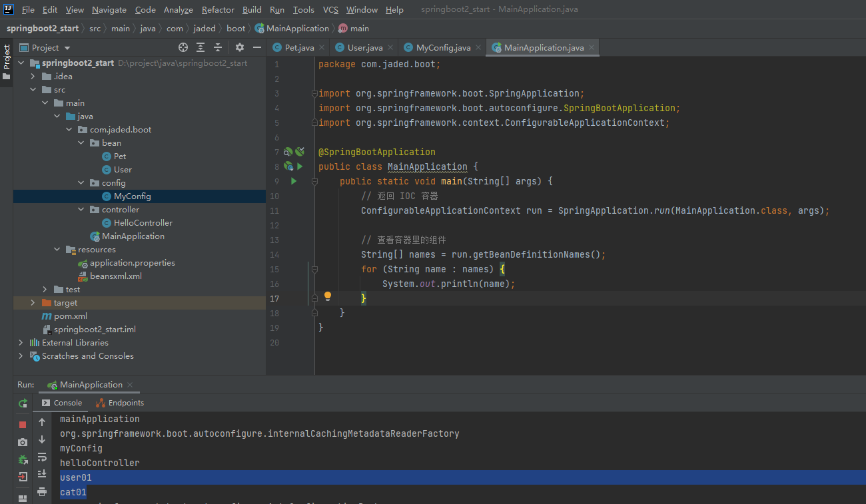Toggle soft-wrap in the console toolbar
The image size is (866, 504).
point(42,457)
